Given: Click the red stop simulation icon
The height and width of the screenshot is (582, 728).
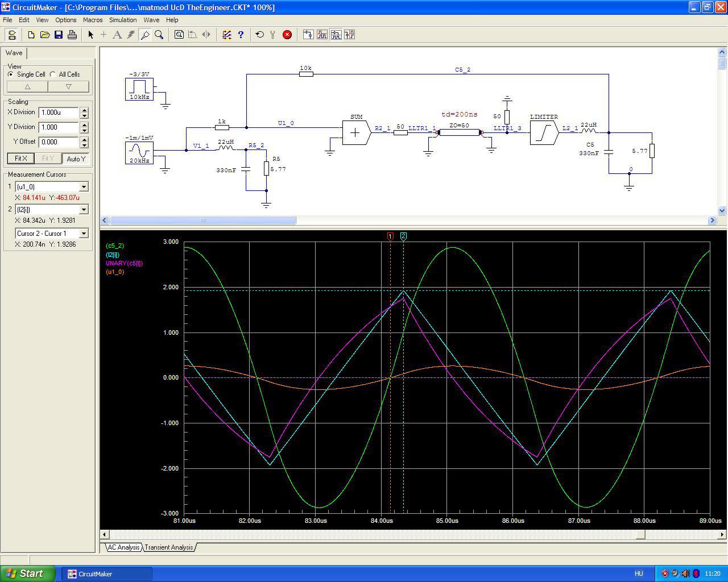Looking at the screenshot, I should click(287, 35).
